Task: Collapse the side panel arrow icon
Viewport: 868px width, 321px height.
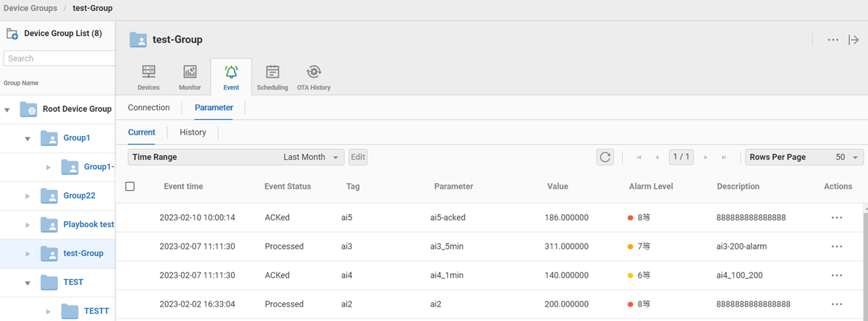Action: (x=854, y=40)
